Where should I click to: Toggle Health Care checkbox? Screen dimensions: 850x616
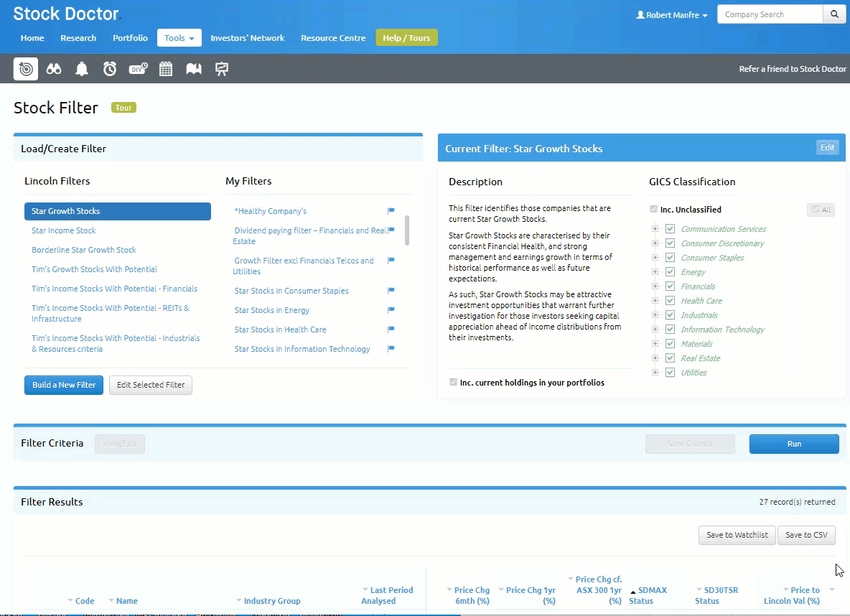[670, 300]
